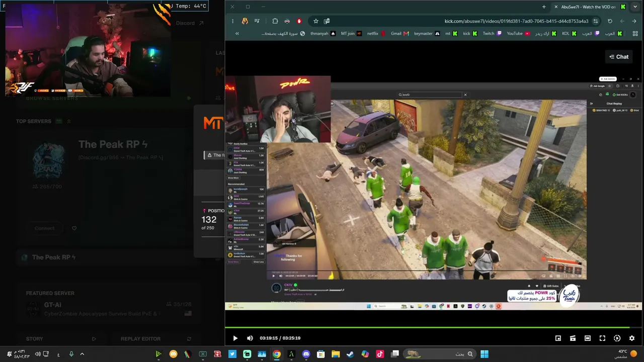
Task: Open Steam from the taskbar
Action: click(350, 354)
